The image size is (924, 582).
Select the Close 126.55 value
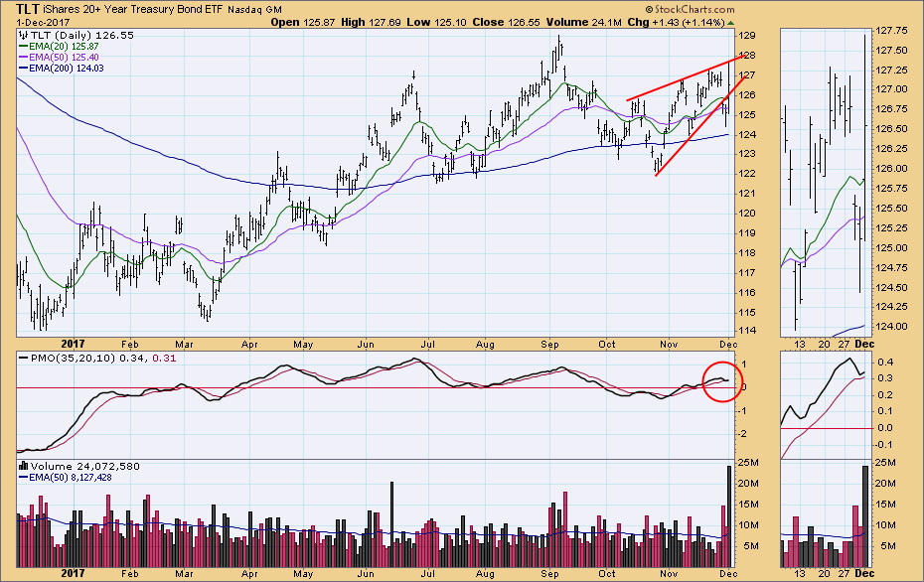point(506,23)
